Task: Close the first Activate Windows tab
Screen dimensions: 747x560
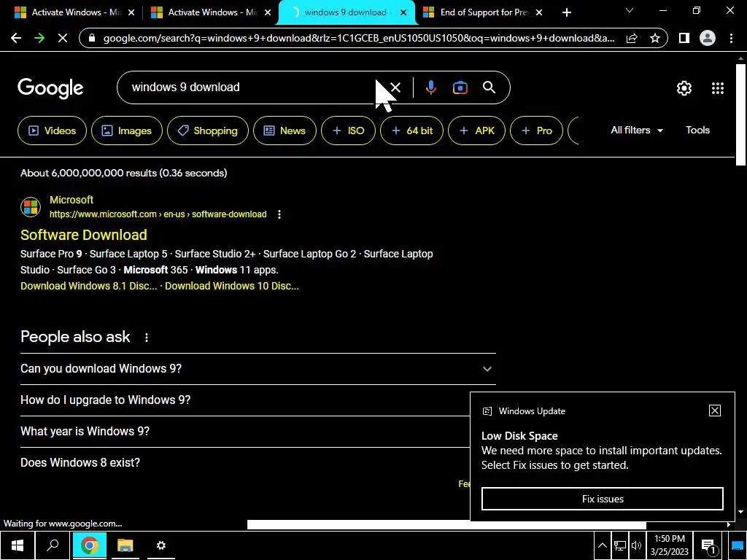Action: 131,12
